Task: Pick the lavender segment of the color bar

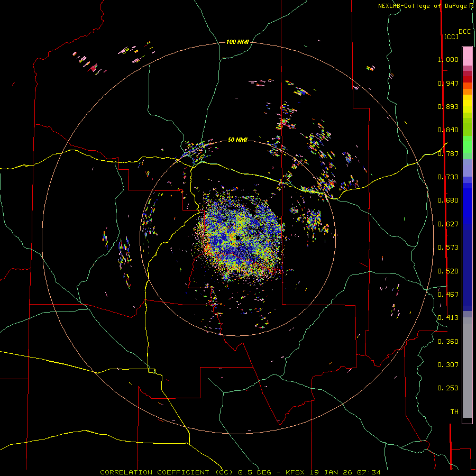Action: tap(467, 168)
